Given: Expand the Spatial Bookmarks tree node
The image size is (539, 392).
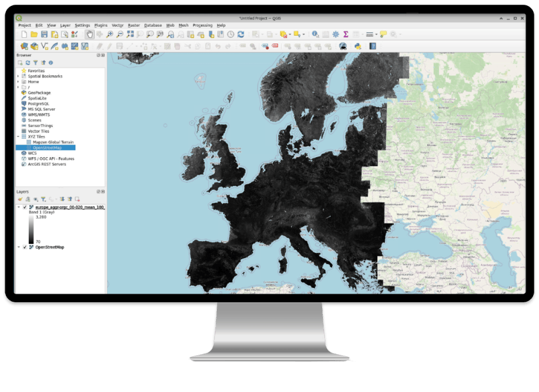Looking at the screenshot, I should (18, 76).
